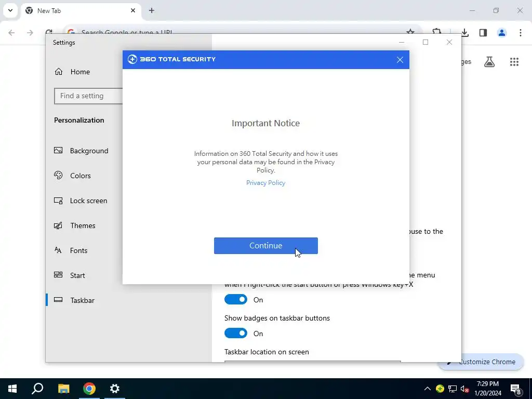Click the Lock screen icon in sidebar
The image size is (532, 399).
[58, 201]
